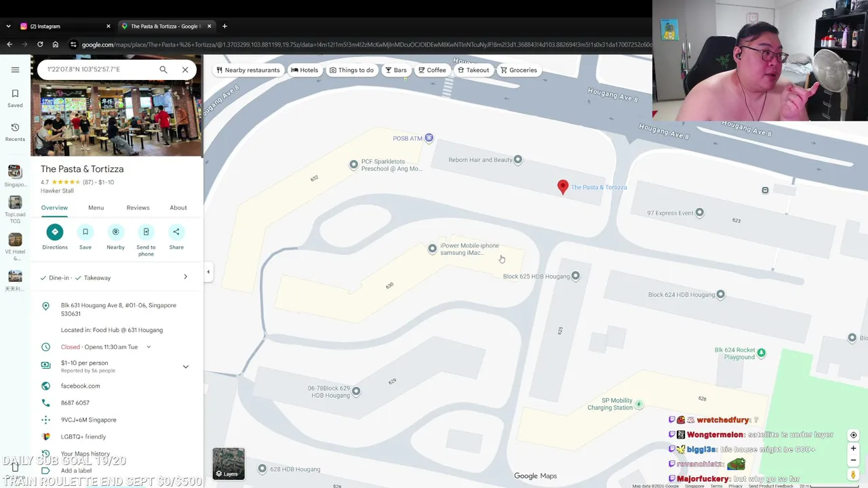868x488 pixels.
Task: Close the Instagram browser tab
Action: point(108,26)
